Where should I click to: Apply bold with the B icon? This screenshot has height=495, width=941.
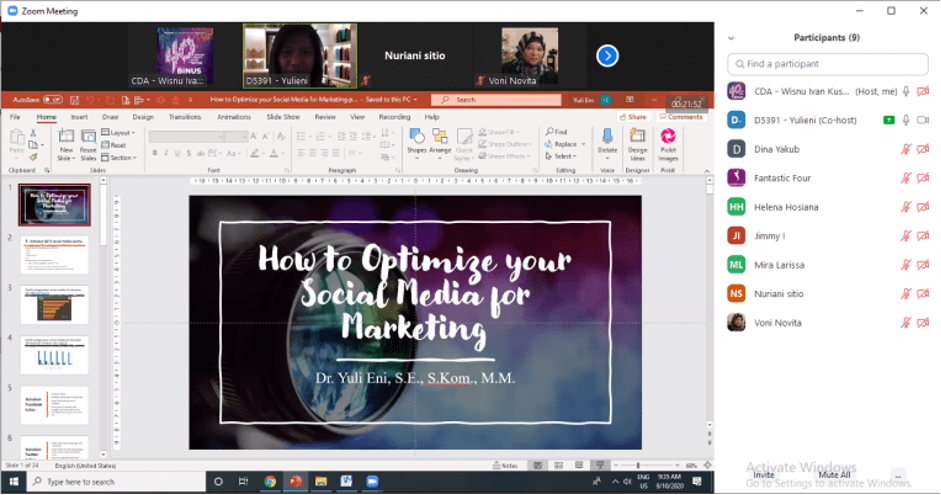pos(155,154)
